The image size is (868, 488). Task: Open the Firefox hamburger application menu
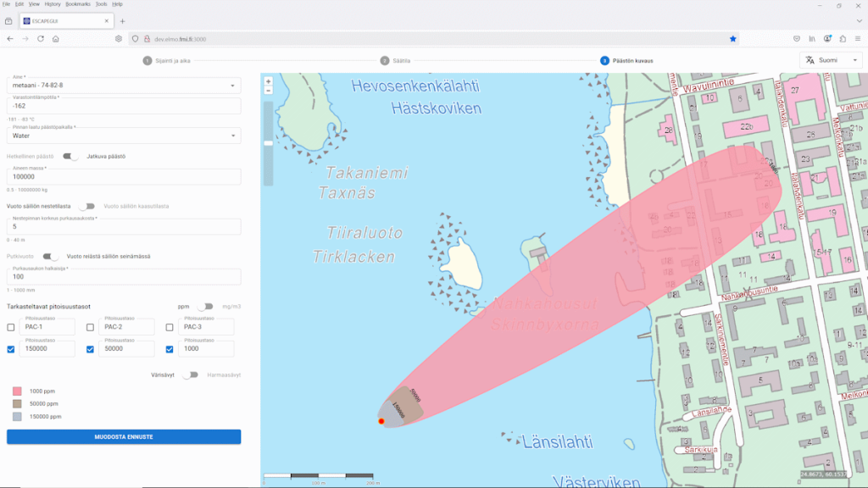[859, 38]
